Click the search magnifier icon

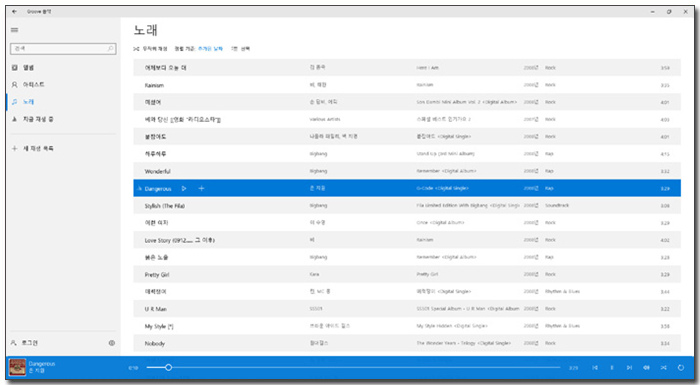click(x=111, y=48)
